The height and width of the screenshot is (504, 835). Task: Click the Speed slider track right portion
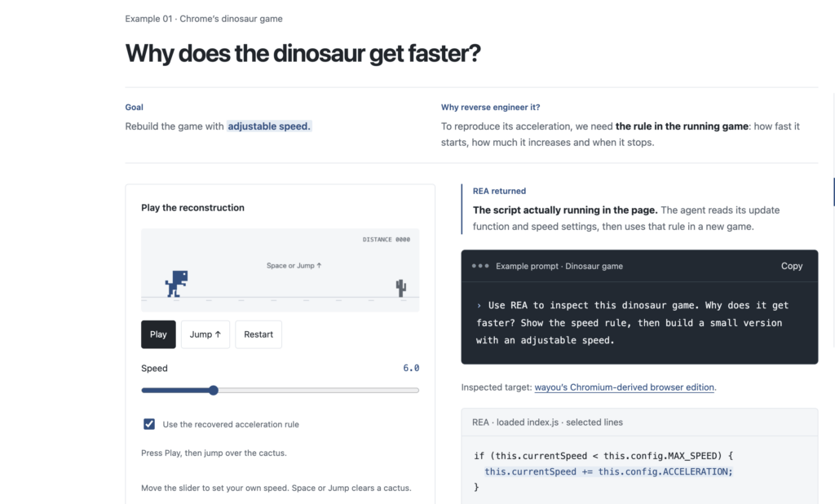point(319,390)
